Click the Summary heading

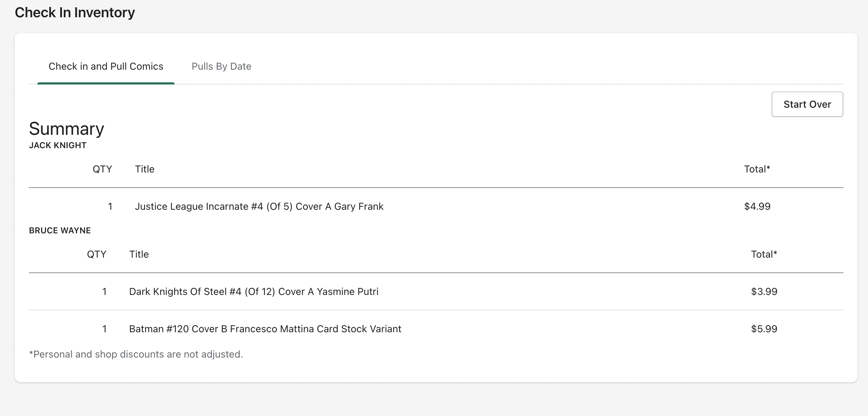pos(67,129)
